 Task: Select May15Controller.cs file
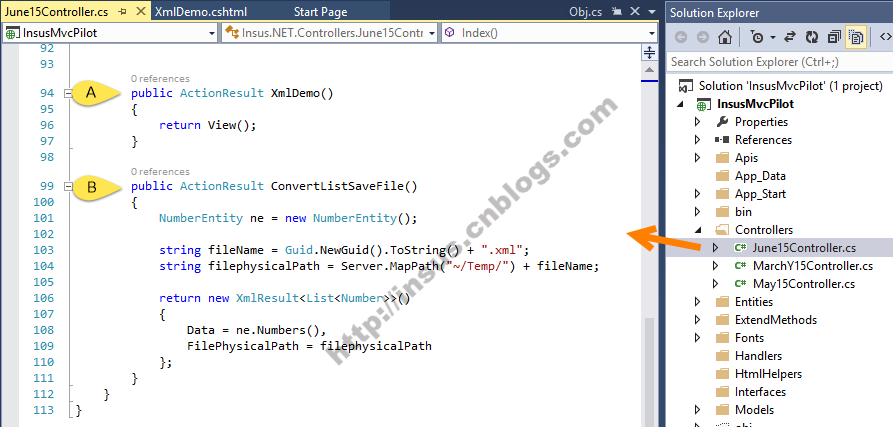(x=804, y=284)
